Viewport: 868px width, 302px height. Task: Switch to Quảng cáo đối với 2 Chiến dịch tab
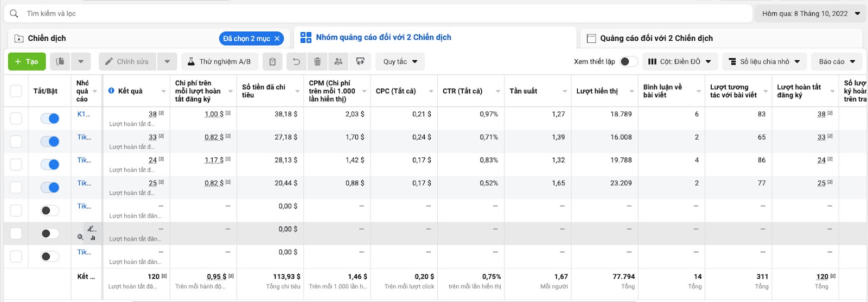[722, 39]
